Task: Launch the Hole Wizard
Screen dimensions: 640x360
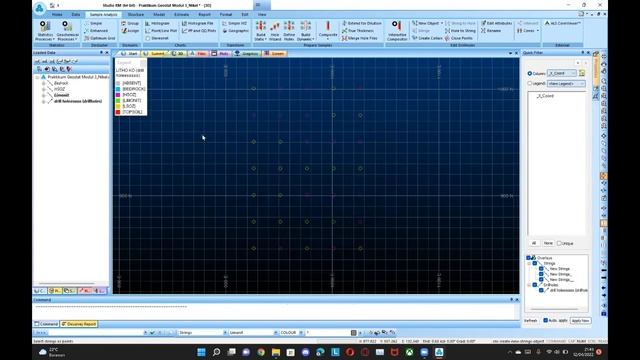Action: 275,31
